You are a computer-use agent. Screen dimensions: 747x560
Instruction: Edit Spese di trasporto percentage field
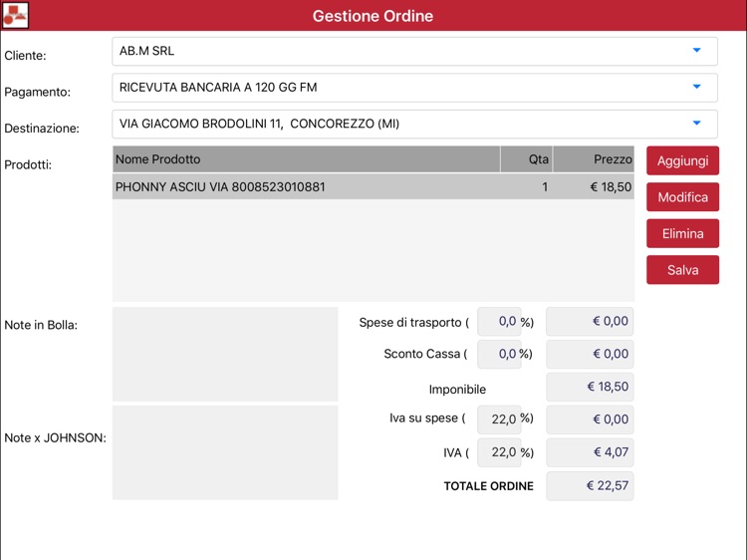(499, 321)
